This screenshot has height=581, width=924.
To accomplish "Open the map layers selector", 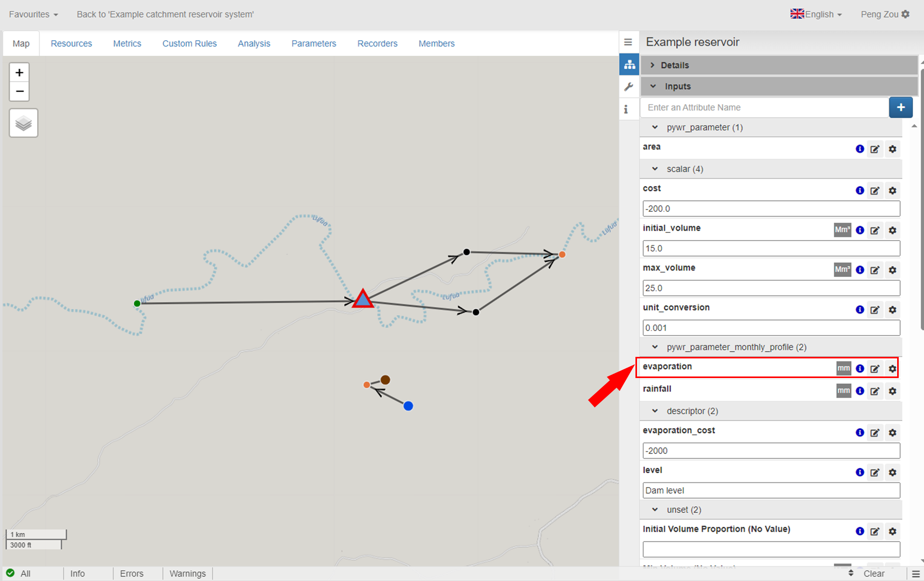I will (24, 123).
